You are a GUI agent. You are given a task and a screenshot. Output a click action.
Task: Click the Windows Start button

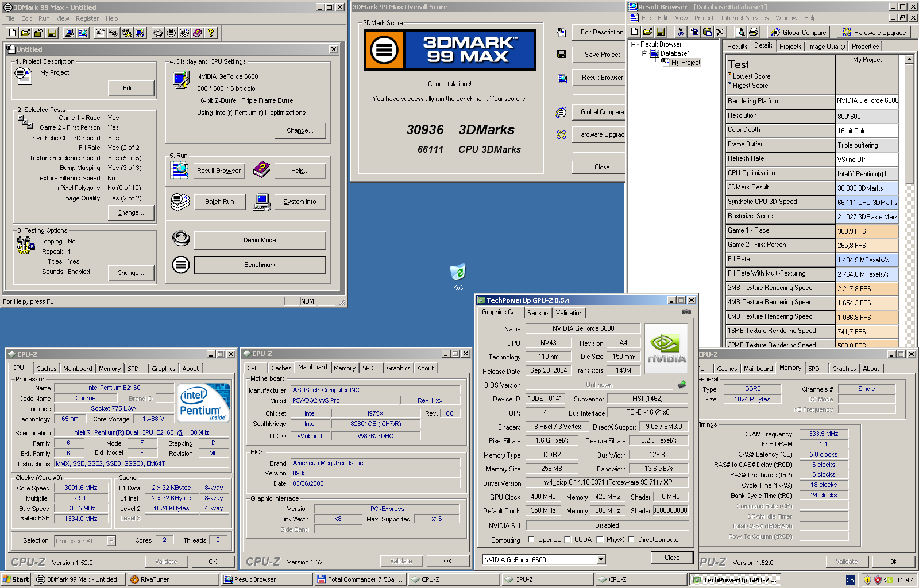click(16, 579)
